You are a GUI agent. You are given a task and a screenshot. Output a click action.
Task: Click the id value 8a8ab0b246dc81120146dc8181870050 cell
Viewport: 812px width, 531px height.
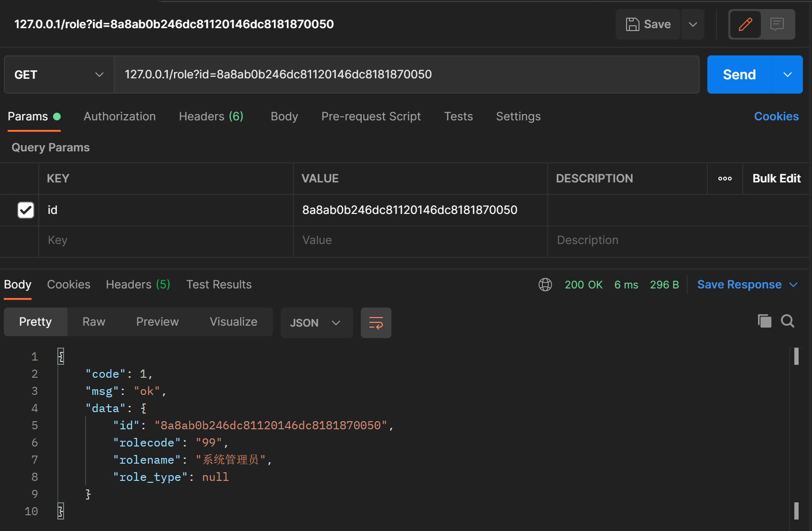420,210
